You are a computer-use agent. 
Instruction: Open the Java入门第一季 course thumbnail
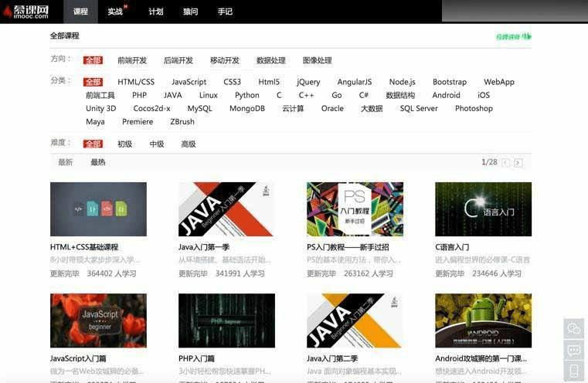coord(227,209)
